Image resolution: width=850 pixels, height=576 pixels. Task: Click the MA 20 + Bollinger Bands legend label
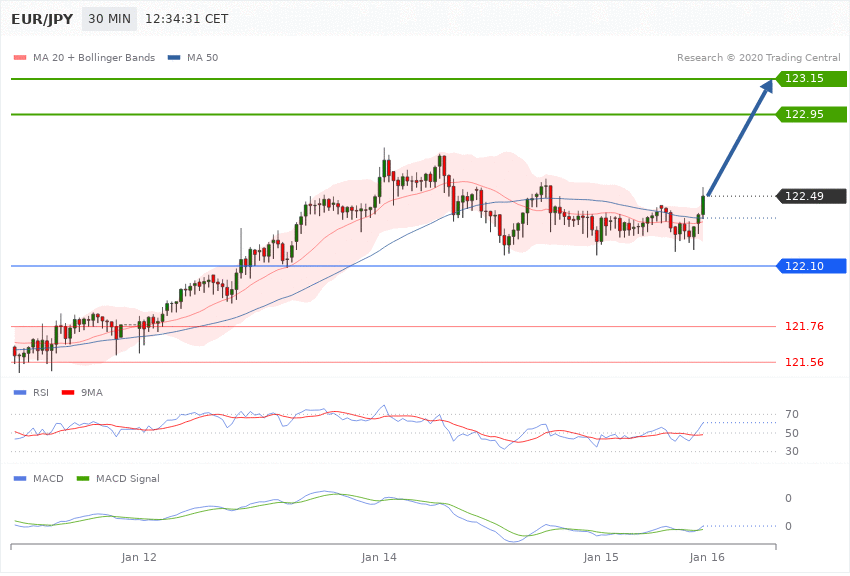click(x=94, y=57)
